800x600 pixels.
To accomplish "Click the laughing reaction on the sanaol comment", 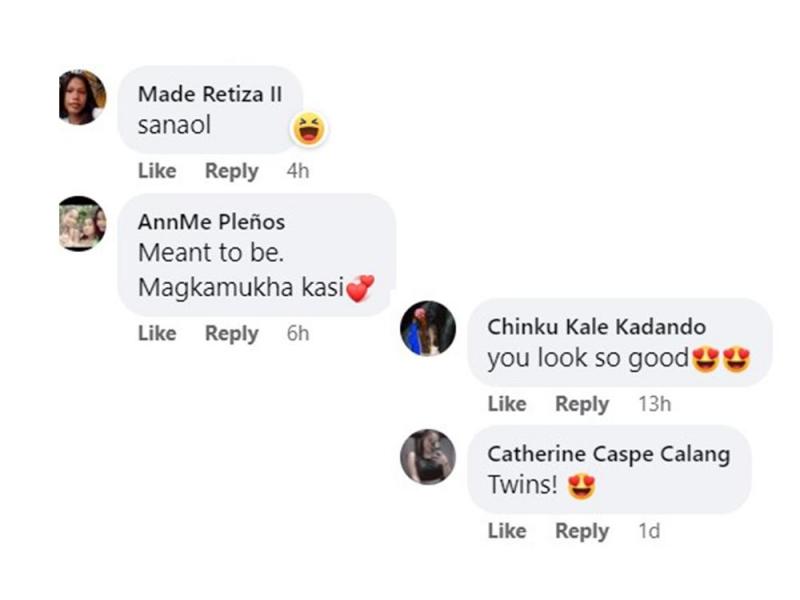I will pyautogui.click(x=310, y=128).
